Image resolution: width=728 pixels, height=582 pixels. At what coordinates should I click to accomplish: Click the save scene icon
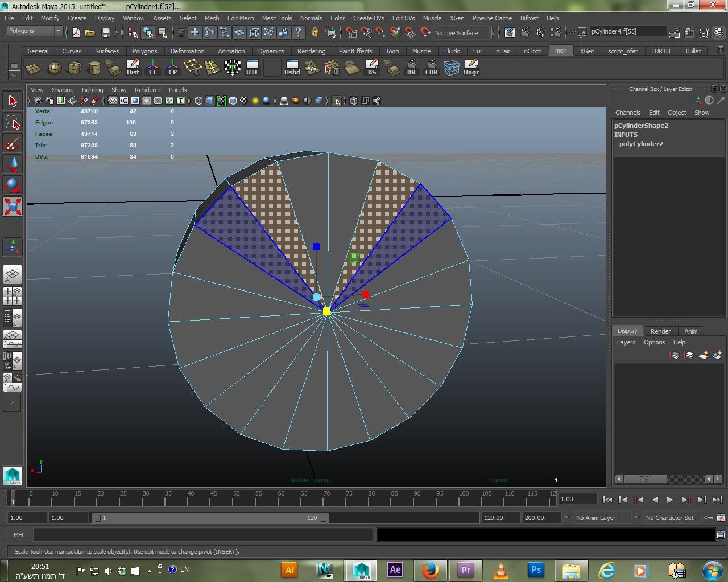tap(105, 33)
